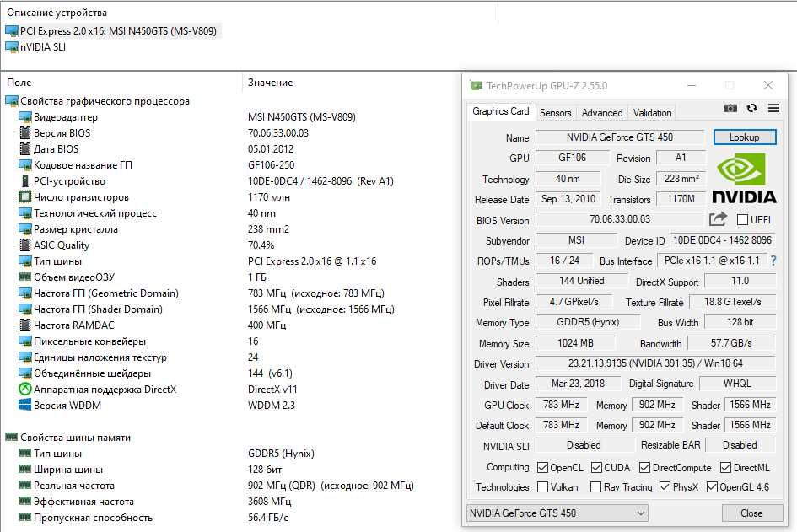Screen dimensions: 797x532
Task: Toggle the Vulkan checkbox
Action: click(543, 487)
